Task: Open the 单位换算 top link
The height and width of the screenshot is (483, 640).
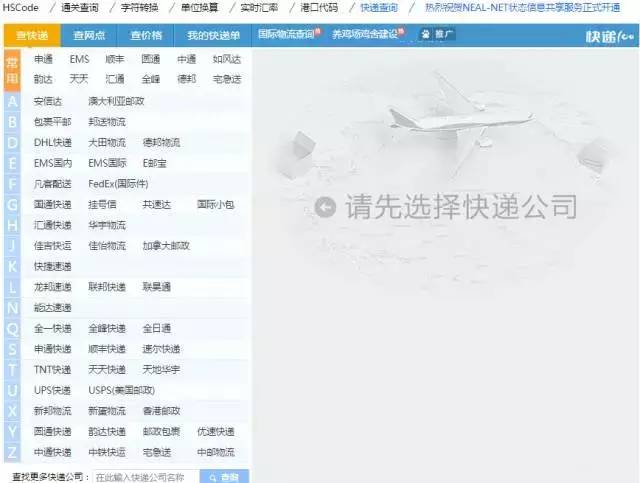Action: [x=200, y=7]
